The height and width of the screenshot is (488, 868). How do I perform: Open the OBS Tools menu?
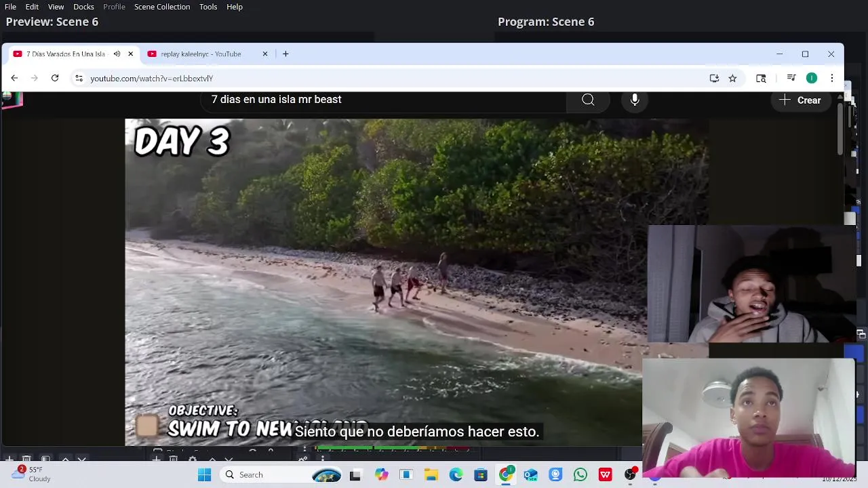[x=208, y=7]
